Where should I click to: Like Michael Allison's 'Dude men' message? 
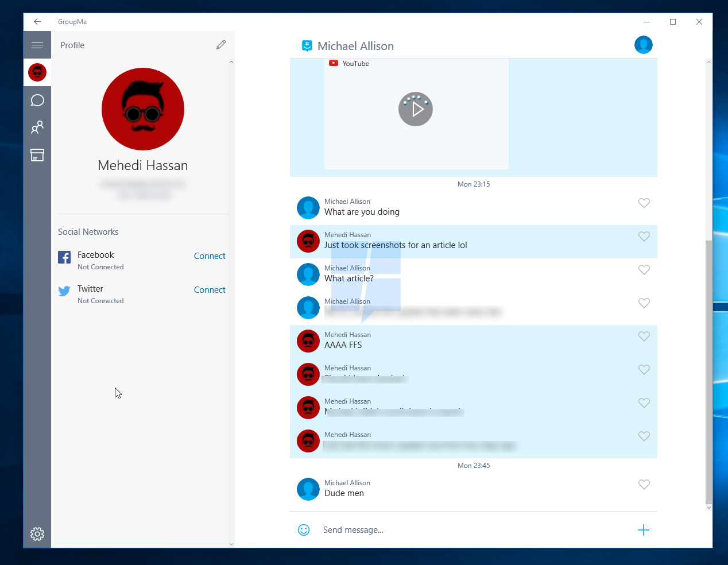pos(644,485)
